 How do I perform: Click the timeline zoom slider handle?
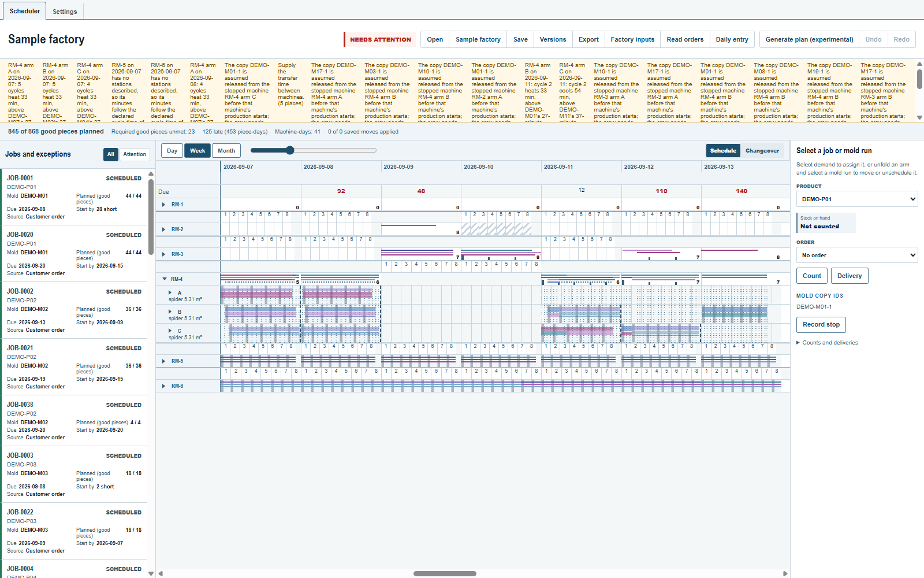point(290,150)
